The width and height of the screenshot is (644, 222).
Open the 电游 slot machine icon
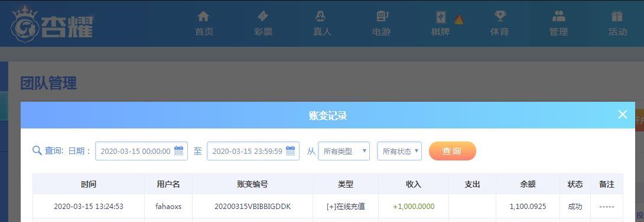coord(382,17)
